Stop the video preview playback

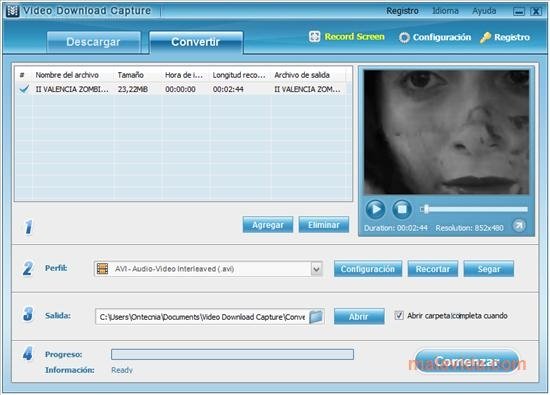tap(402, 209)
